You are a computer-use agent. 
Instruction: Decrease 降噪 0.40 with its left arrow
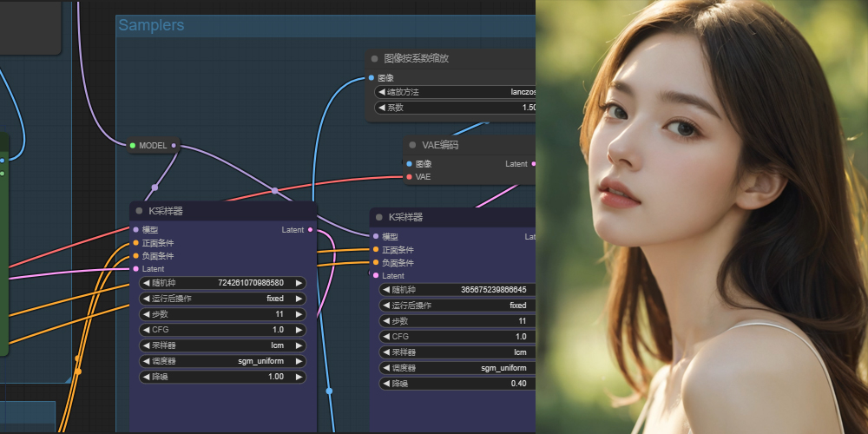[386, 383]
